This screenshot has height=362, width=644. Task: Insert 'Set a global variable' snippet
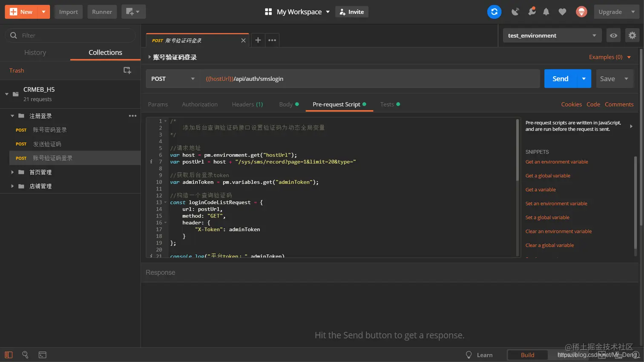click(x=547, y=218)
